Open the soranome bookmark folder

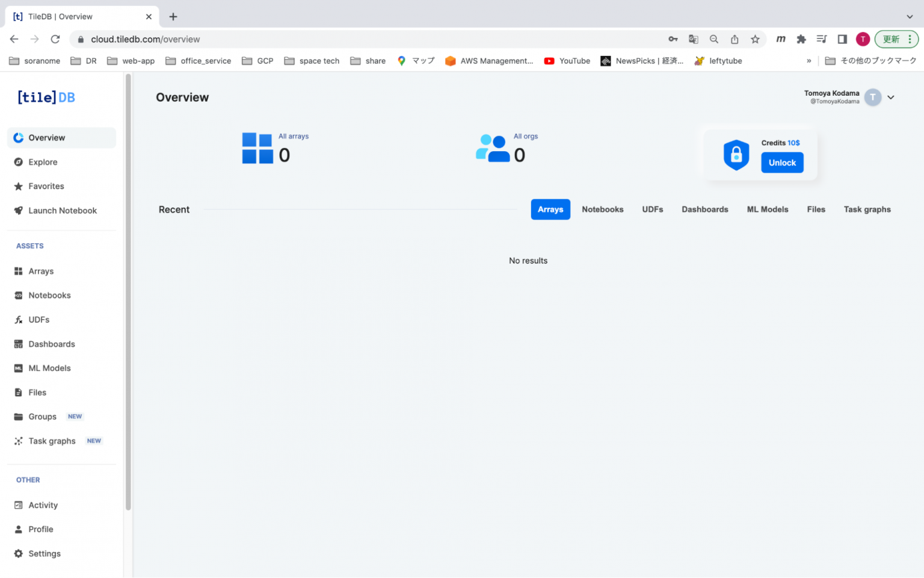tap(34, 61)
